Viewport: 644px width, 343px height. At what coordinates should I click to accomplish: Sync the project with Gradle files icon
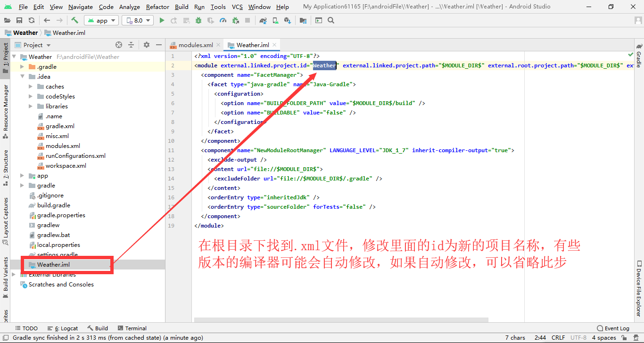[263, 20]
